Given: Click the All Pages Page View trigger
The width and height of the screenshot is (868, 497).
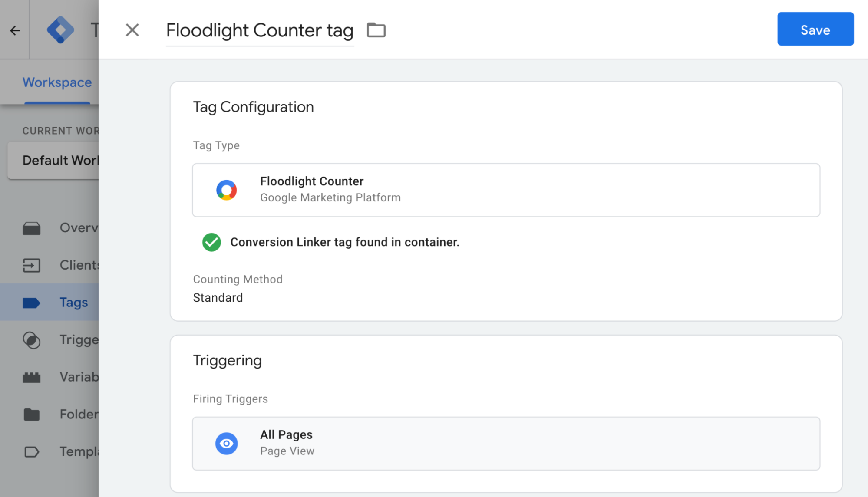Looking at the screenshot, I should pyautogui.click(x=506, y=442).
